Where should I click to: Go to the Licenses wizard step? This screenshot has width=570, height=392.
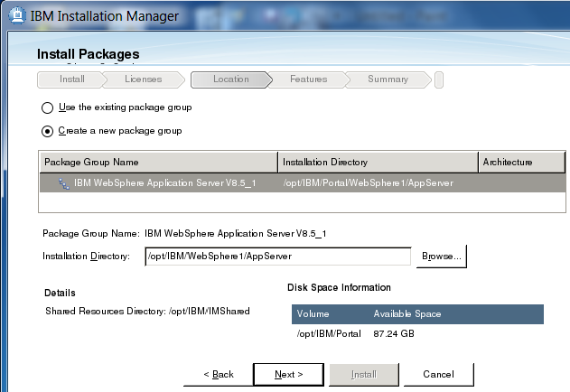(x=144, y=79)
